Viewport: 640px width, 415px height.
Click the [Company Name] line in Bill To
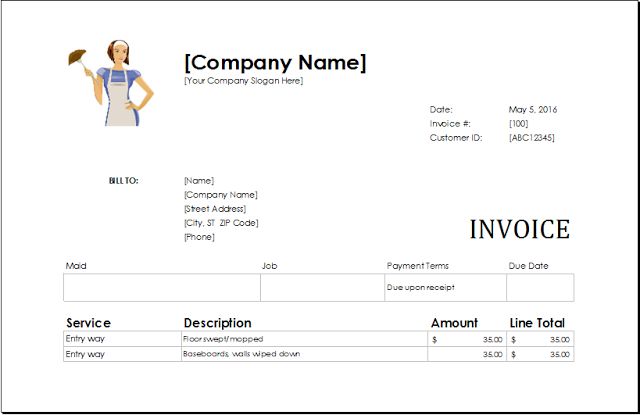click(221, 195)
